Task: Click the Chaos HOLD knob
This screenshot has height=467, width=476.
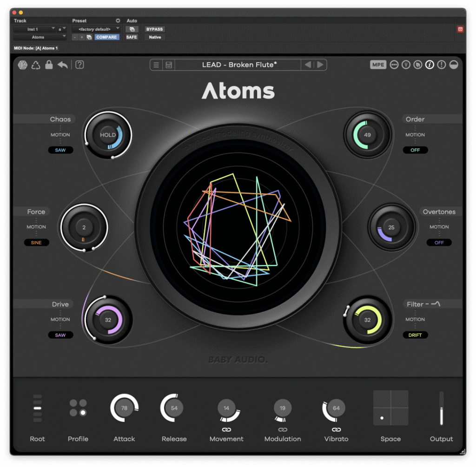Action: (x=108, y=135)
